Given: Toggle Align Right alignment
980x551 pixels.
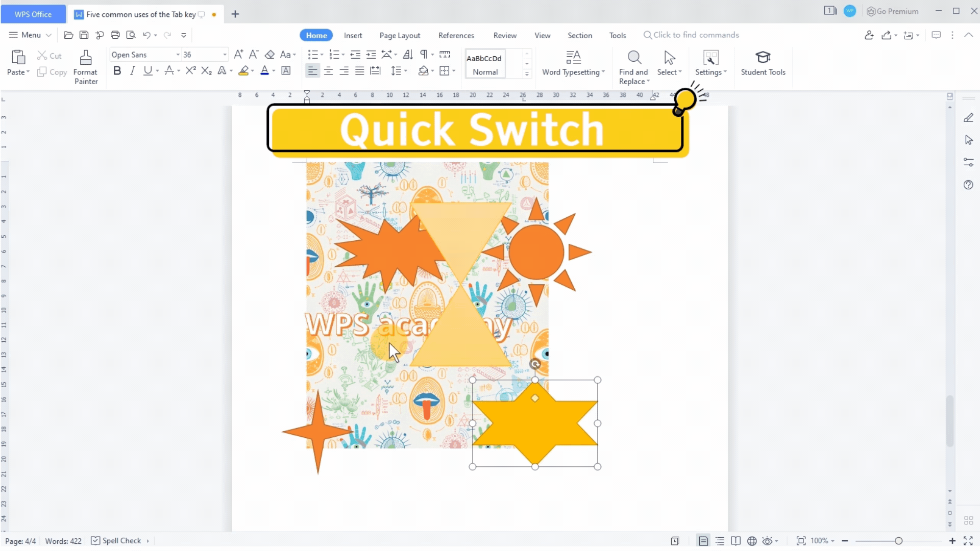Looking at the screenshot, I should tap(344, 71).
